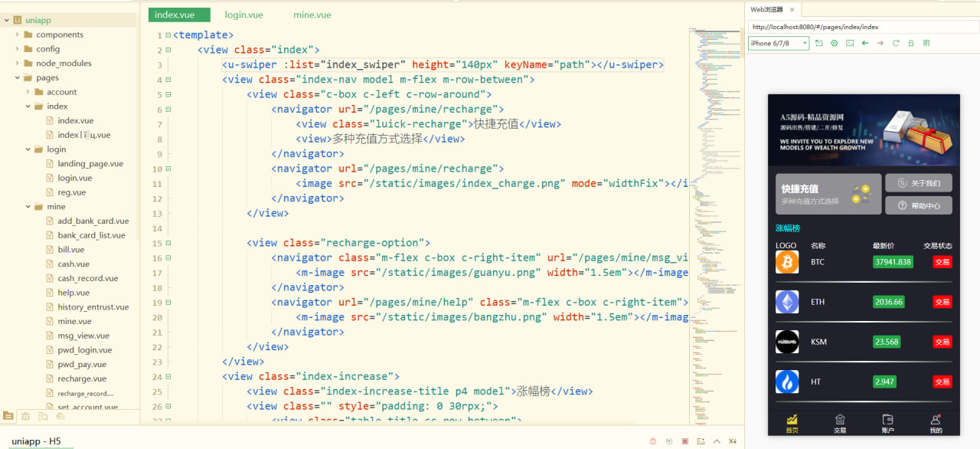Toggle code fold on line 15
The height and width of the screenshot is (449, 980).
(168, 243)
